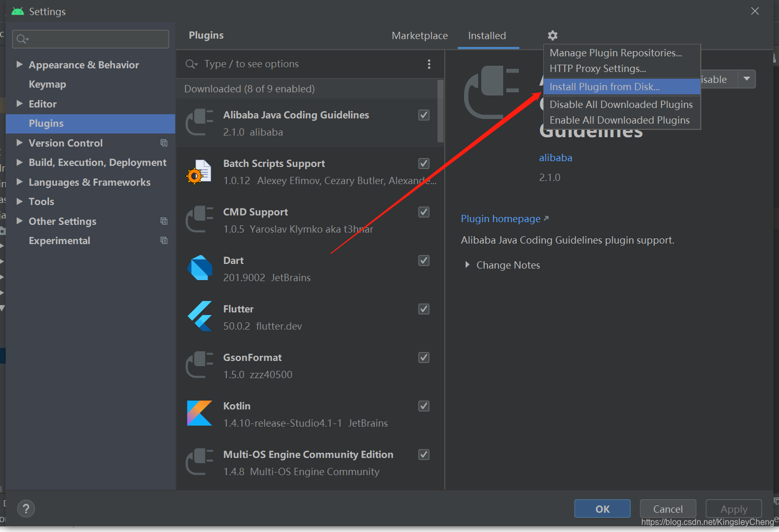779x532 pixels.
Task: Select Install Plugin from Disk menu item
Action: (622, 87)
